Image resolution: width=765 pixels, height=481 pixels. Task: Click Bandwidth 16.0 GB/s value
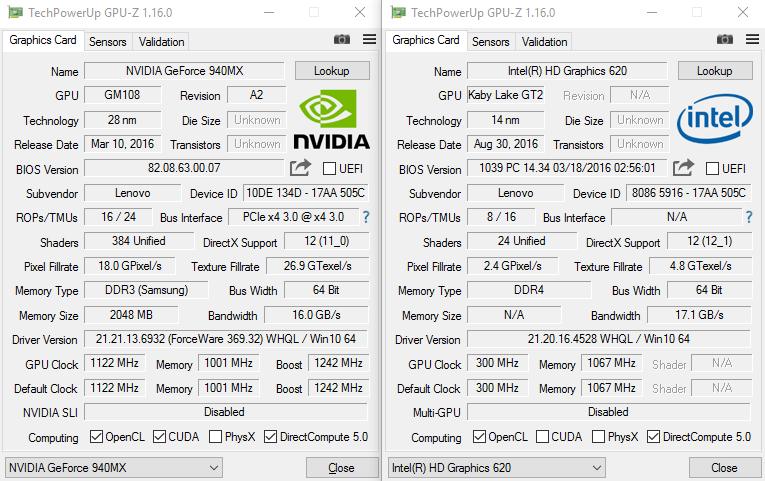point(316,315)
